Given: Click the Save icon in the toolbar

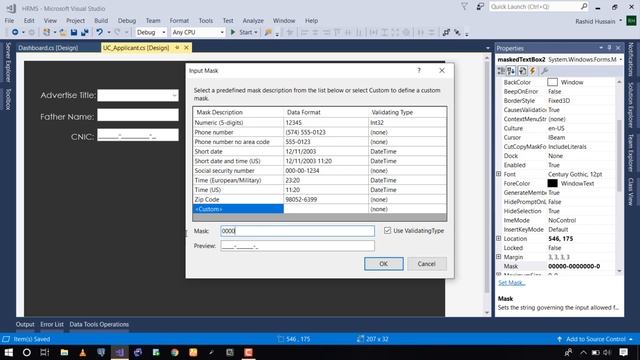Looking at the screenshot, I should click(x=74, y=32).
